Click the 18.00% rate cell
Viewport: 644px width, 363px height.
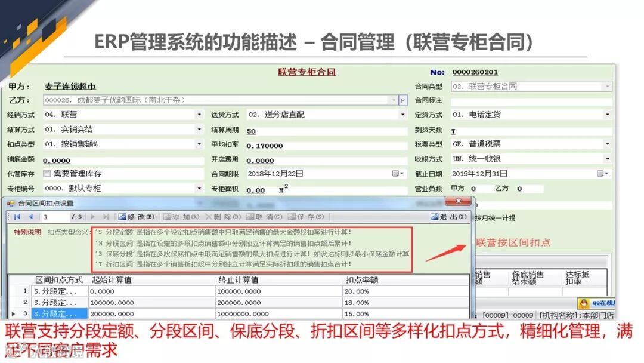[405, 303]
